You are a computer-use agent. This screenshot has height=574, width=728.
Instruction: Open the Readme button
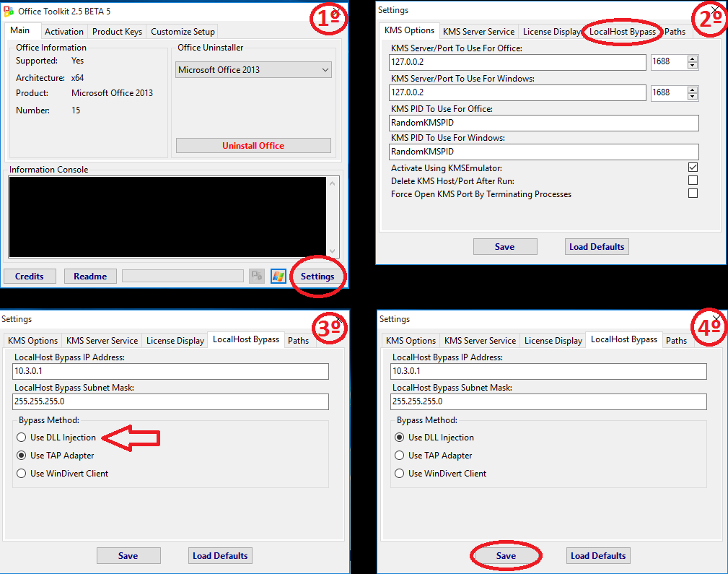pos(90,276)
